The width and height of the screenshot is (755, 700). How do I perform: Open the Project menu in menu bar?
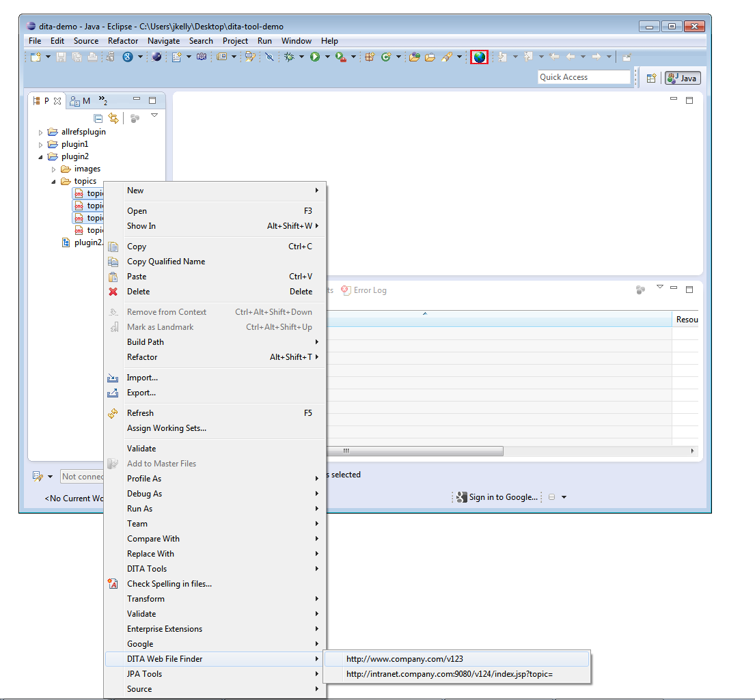[x=235, y=41]
